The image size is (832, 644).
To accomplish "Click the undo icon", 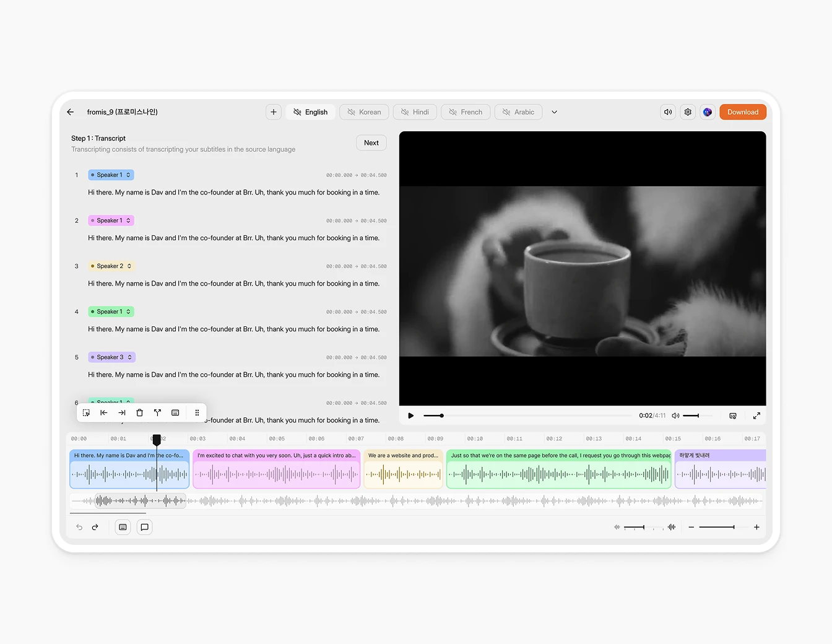I will point(79,527).
